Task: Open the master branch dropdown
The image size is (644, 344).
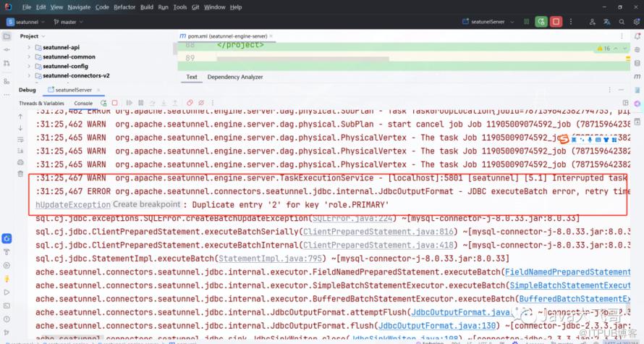Action: [68, 22]
